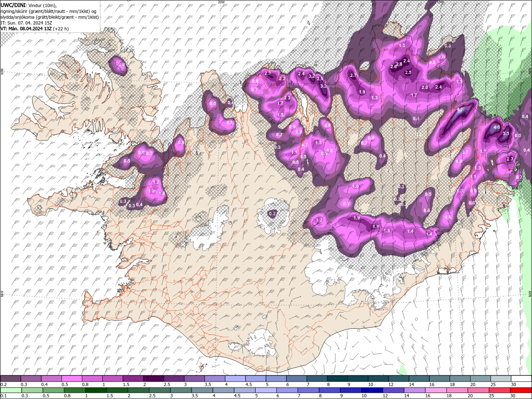The width and height of the screenshot is (532, 399).
Task: Click the upper legend swatch labeled 4
Action: point(235,379)
